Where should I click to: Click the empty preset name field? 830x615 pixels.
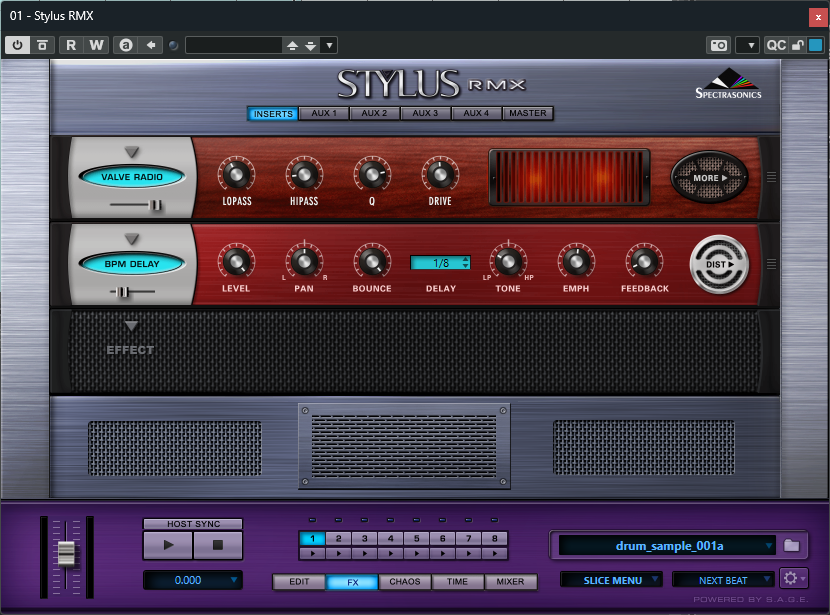click(x=233, y=45)
